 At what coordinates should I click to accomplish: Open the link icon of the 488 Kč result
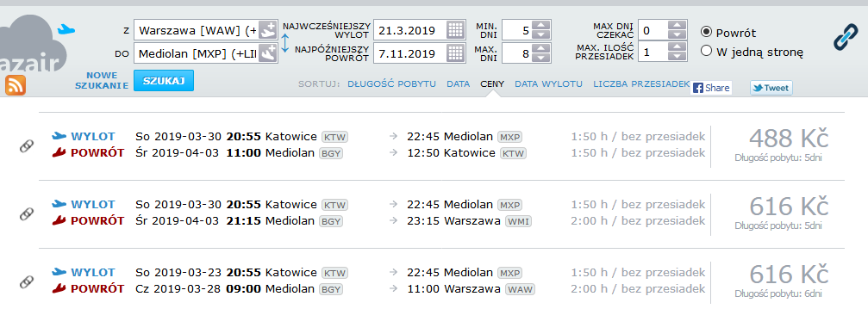(27, 146)
